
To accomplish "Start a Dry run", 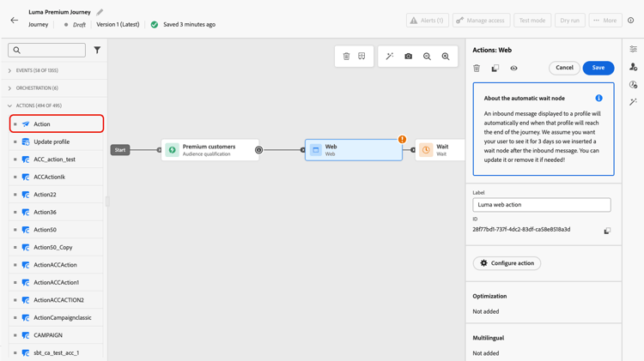I will coord(569,20).
